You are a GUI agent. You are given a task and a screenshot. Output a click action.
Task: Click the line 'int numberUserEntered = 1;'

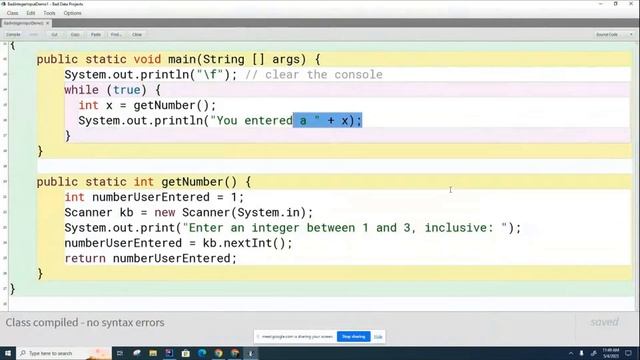154,197
